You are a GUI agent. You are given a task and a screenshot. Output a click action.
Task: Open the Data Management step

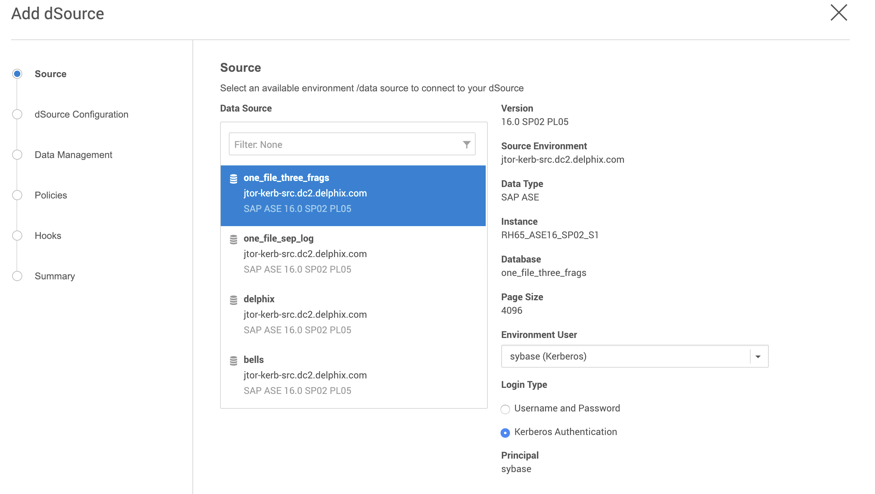(x=73, y=155)
